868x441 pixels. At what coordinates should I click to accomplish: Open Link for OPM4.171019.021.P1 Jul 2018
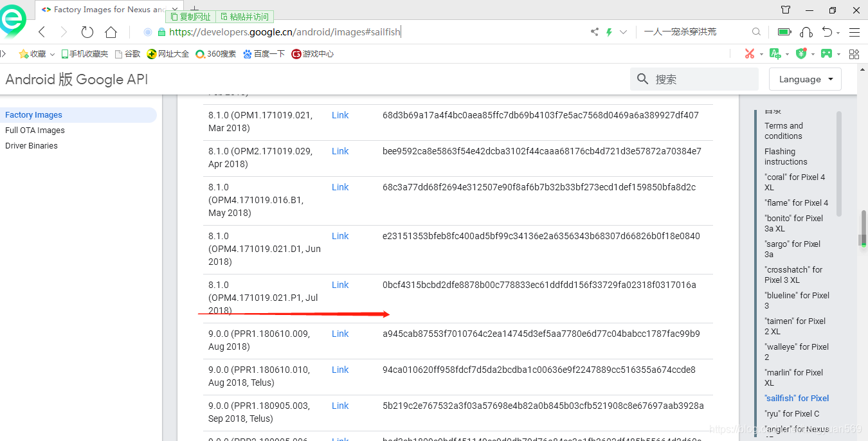coord(340,285)
